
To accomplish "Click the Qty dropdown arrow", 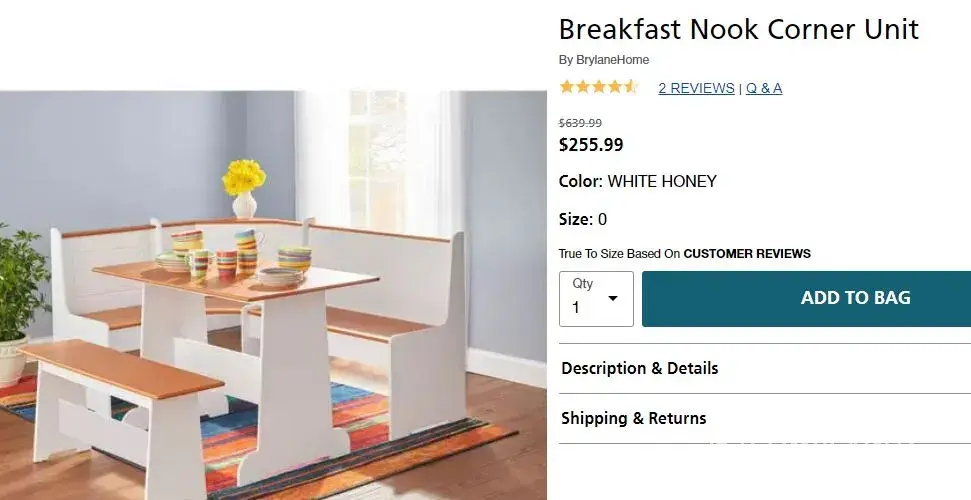I will (x=613, y=299).
